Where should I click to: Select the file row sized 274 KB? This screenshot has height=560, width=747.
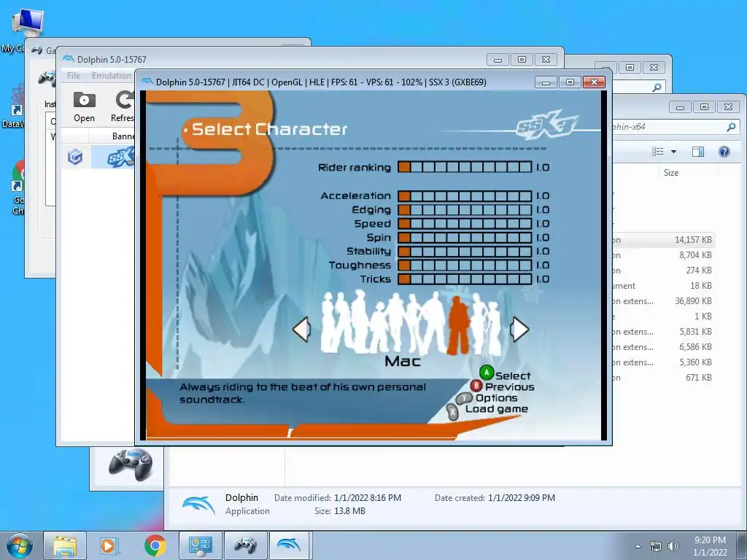(663, 271)
